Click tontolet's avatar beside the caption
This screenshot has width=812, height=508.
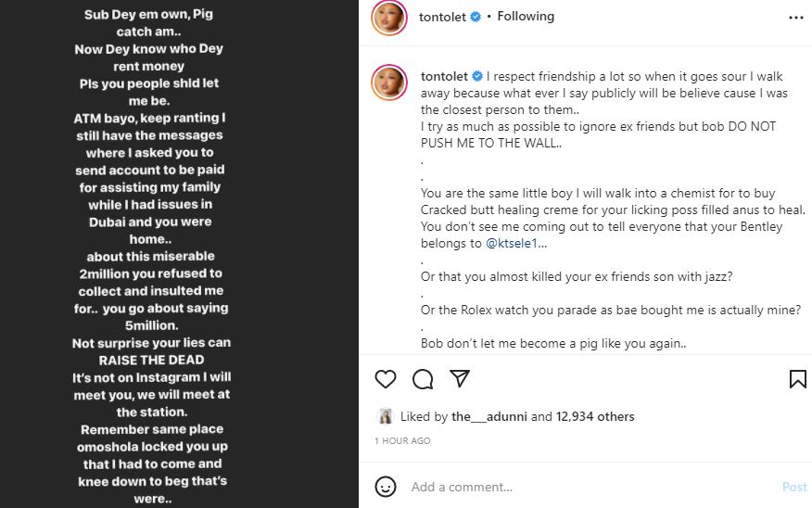(x=389, y=83)
